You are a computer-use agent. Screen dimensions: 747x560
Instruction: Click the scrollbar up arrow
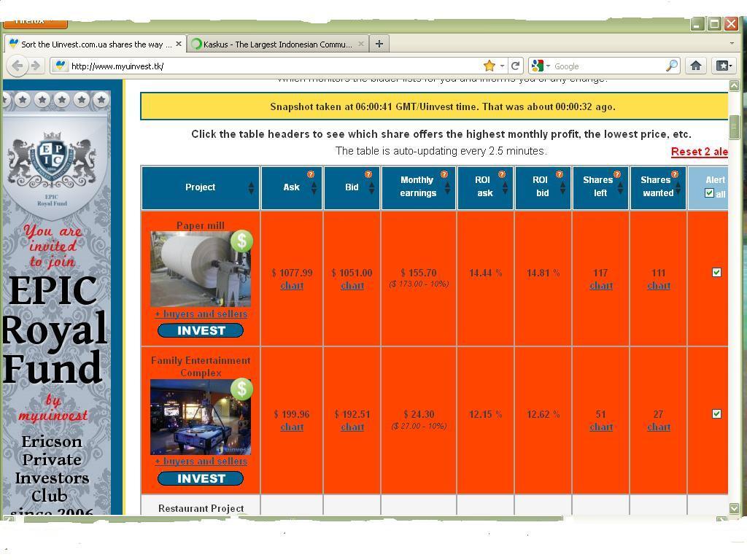pyautogui.click(x=734, y=86)
